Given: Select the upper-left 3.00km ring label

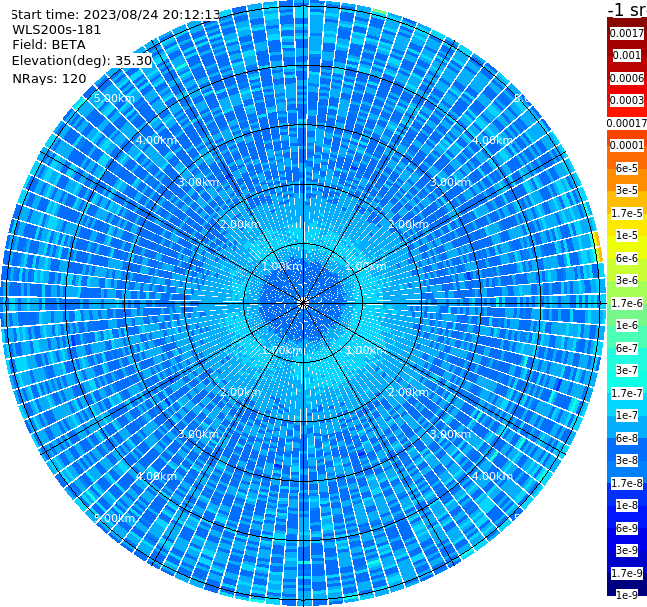Looking at the screenshot, I should click(x=198, y=182).
